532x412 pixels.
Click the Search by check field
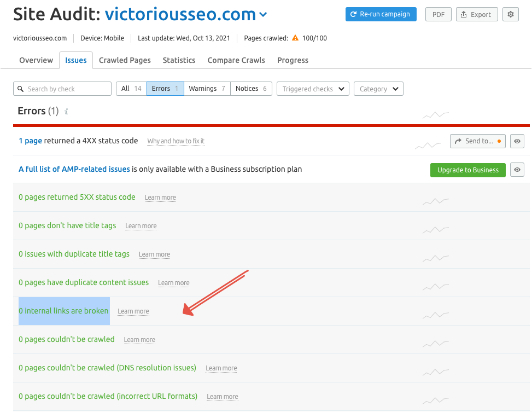(62, 89)
